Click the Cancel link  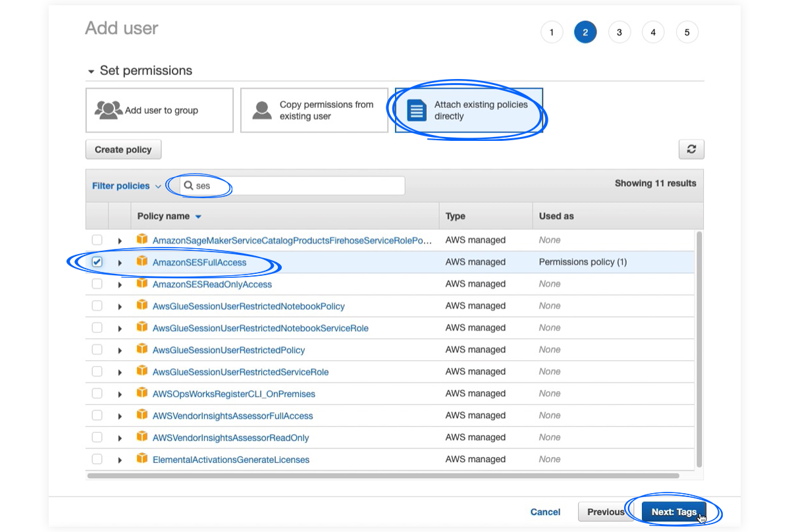[545, 512]
